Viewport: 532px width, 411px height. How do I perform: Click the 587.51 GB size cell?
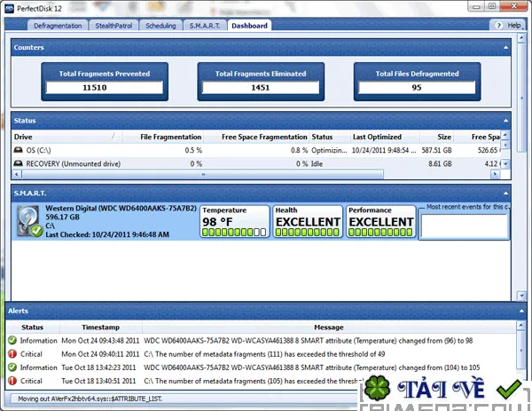pos(436,150)
